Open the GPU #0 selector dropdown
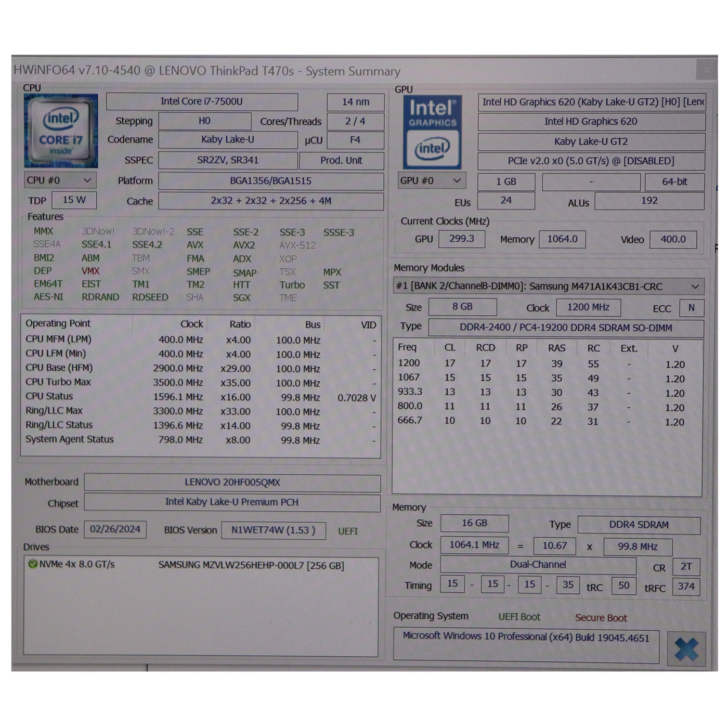The width and height of the screenshot is (728, 728). (432, 180)
